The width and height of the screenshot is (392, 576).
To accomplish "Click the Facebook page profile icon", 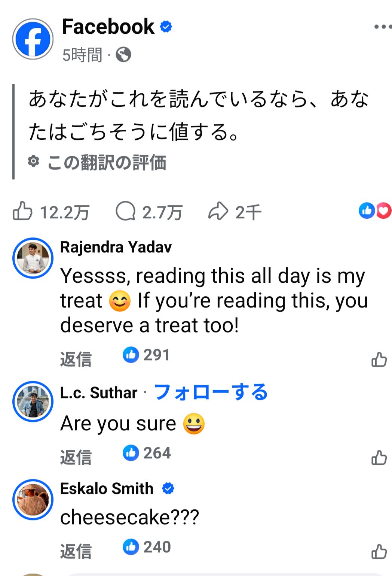I will pos(33,39).
